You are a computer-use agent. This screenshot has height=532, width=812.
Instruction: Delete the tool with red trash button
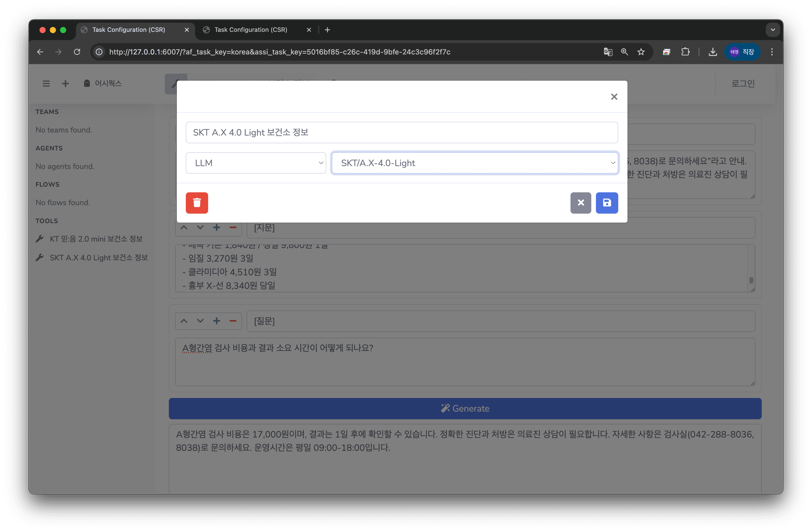197,203
